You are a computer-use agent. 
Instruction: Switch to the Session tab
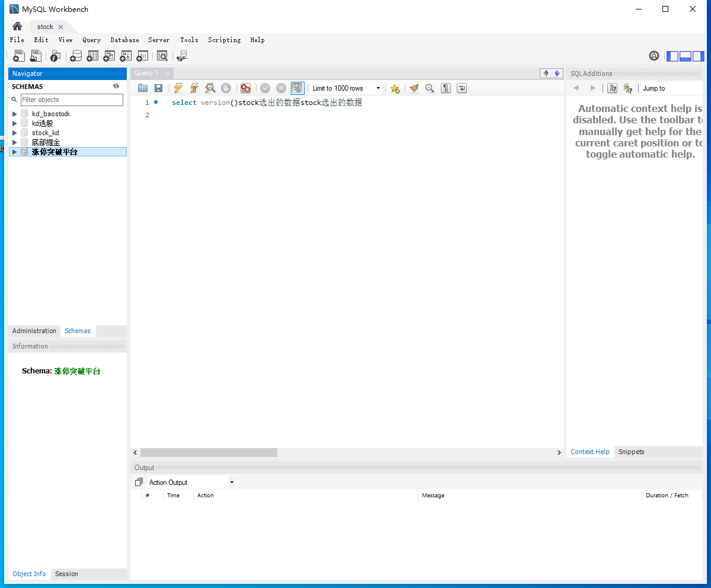(66, 574)
